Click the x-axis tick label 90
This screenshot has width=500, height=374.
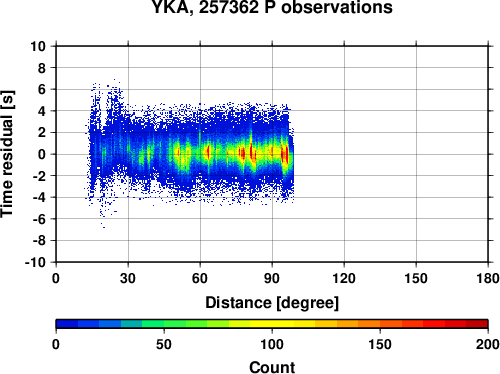272,278
